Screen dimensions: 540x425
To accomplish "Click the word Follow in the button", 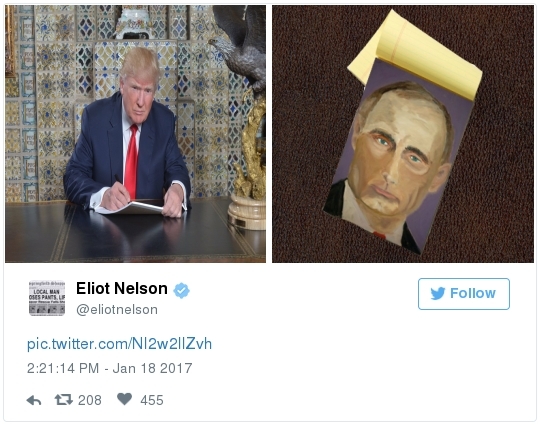I will tap(473, 293).
